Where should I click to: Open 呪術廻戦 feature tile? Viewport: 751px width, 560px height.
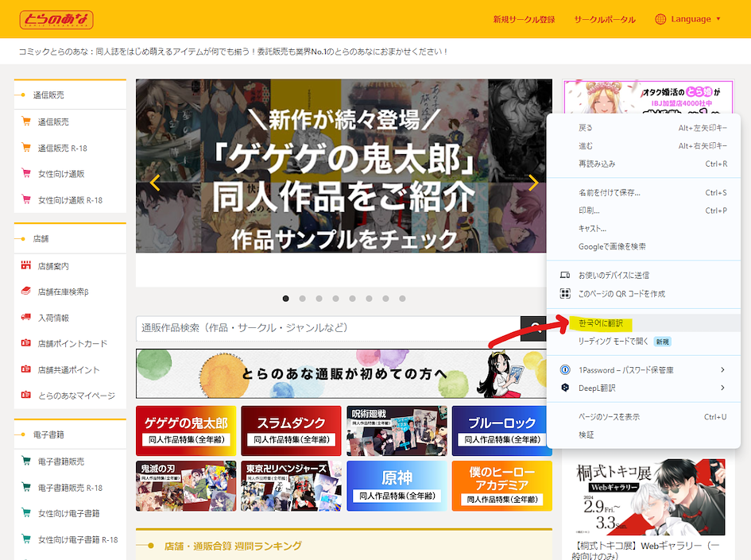coord(397,431)
